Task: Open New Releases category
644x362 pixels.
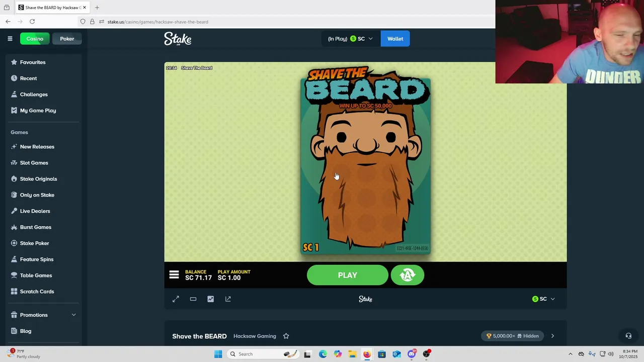Action: coord(43,147)
